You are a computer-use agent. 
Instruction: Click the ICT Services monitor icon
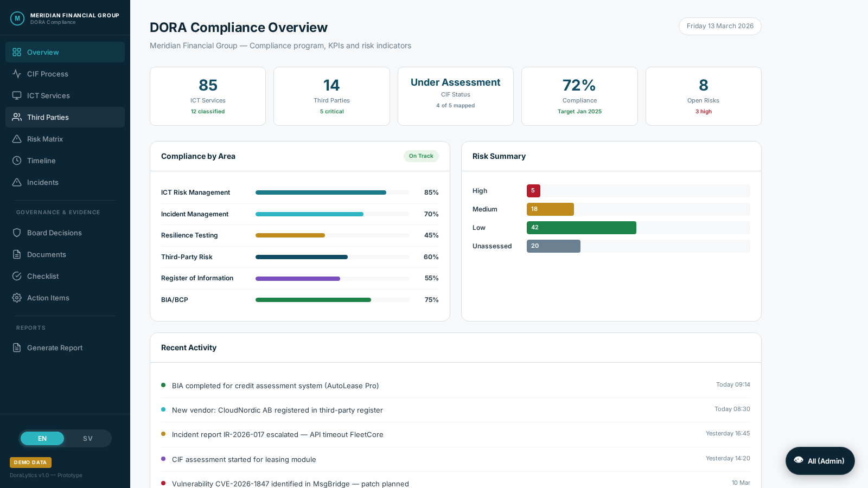17,95
